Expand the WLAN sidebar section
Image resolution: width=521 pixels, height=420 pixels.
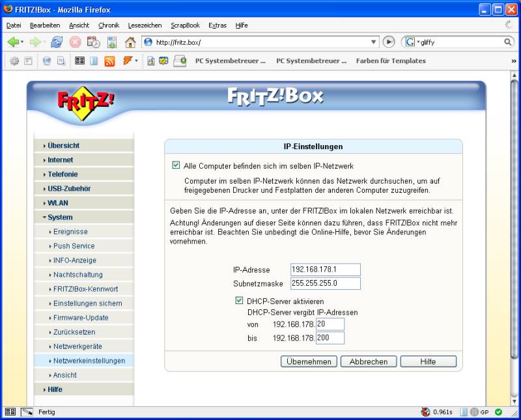(84, 203)
